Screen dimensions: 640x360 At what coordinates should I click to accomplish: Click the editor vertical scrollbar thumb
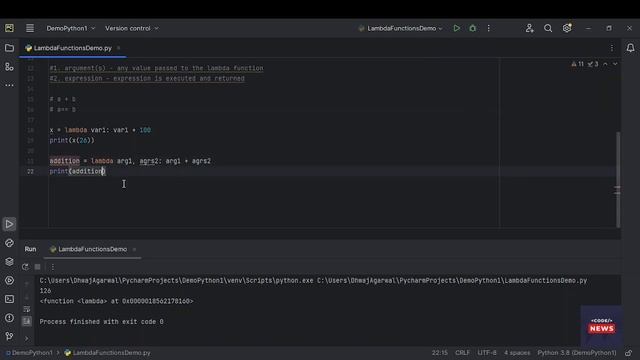point(618,180)
